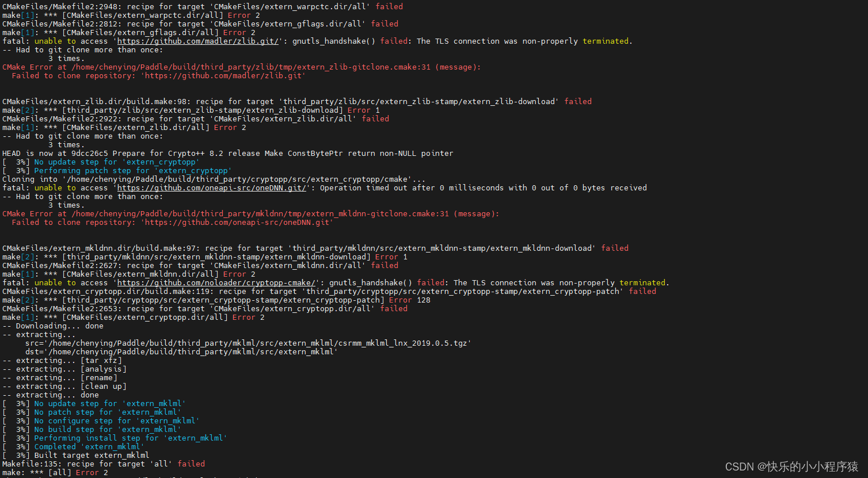Click the Makefile2:2627 extern_mkldnn.dir/all failed line
The image size is (868, 478).
200,266
